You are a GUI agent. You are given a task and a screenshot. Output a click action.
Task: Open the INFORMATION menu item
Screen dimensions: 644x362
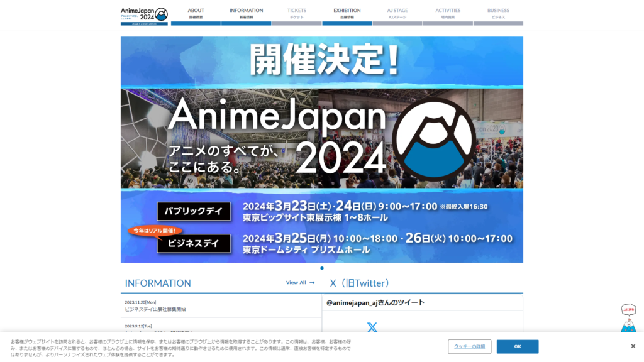point(246,16)
